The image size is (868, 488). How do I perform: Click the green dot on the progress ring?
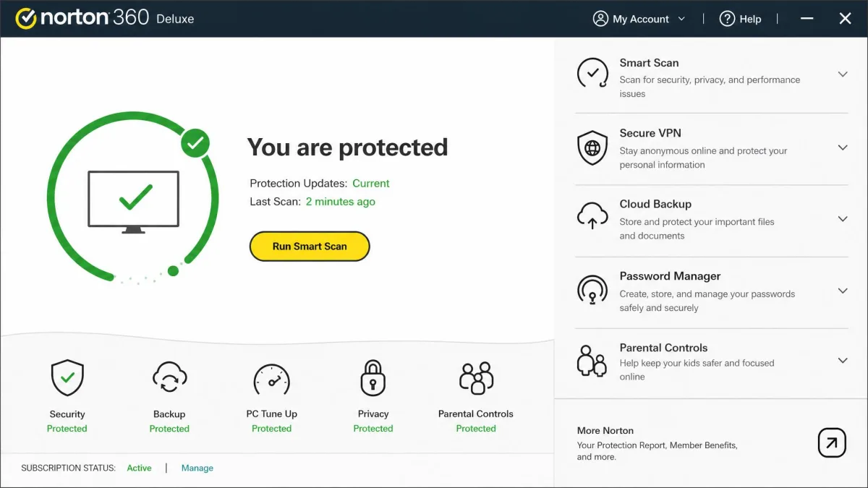[x=173, y=271]
